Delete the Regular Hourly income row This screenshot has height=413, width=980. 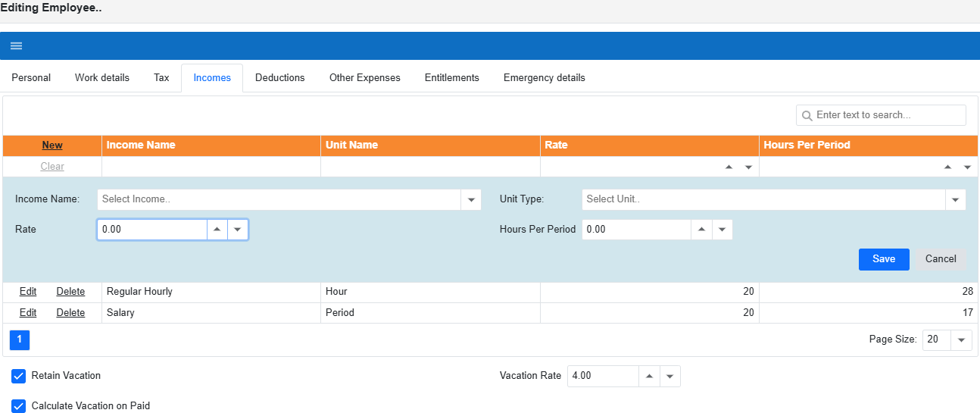pyautogui.click(x=70, y=292)
